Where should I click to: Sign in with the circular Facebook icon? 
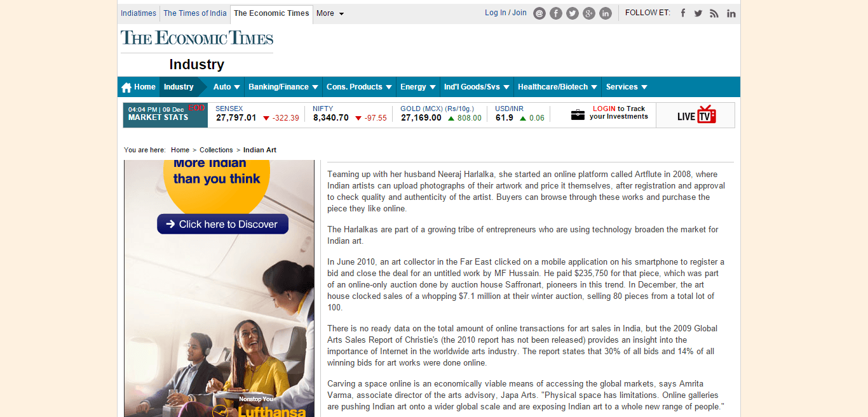click(x=556, y=13)
